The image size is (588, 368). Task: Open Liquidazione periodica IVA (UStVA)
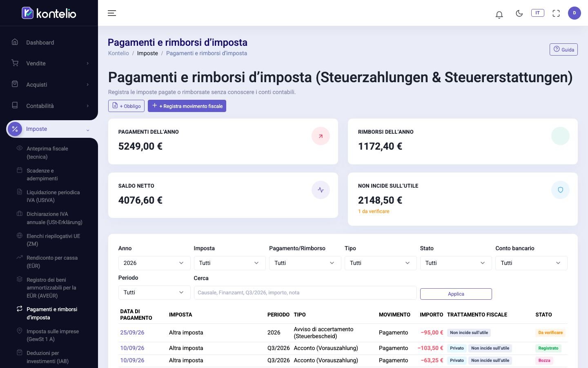tap(49, 196)
